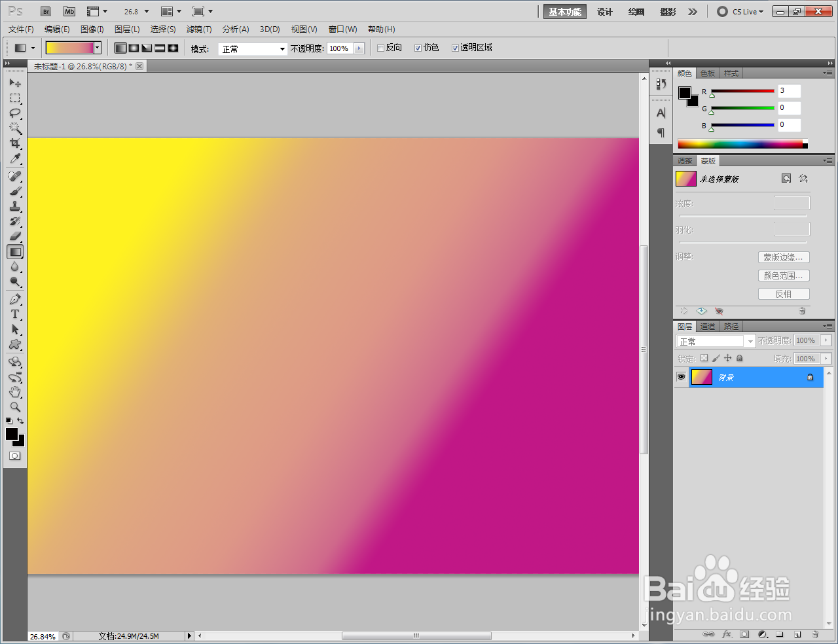Choose the Diamond gradient style
Viewport: 838px width, 644px height.
[173, 48]
